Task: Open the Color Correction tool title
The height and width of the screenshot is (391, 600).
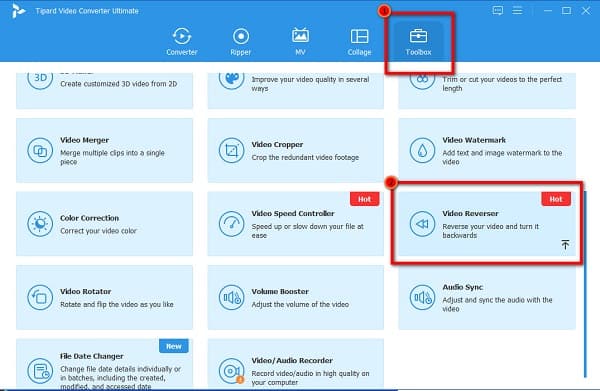Action: click(x=90, y=218)
